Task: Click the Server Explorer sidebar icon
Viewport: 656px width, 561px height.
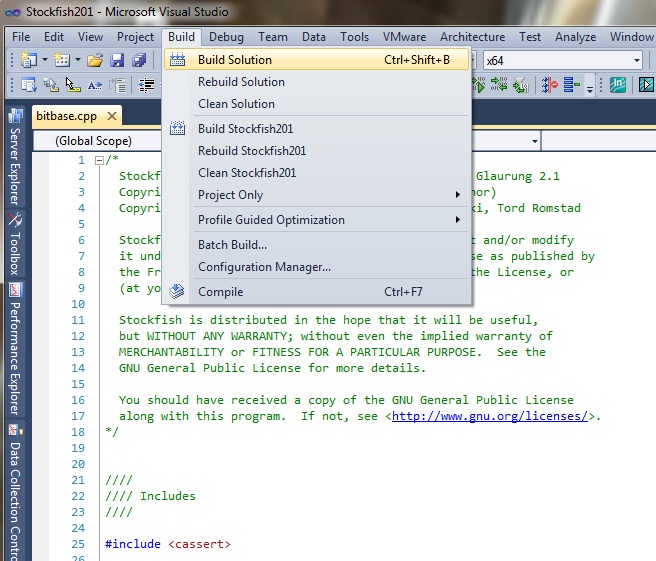Action: coord(15,116)
